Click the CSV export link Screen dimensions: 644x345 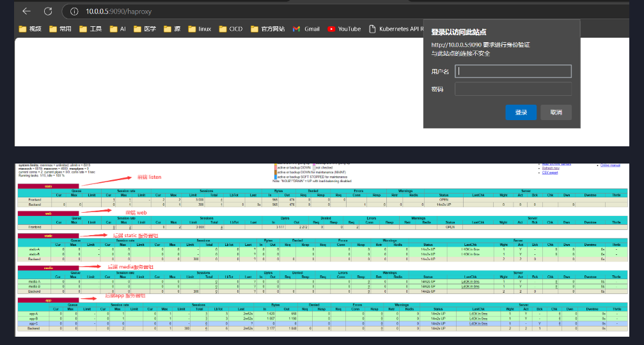click(x=550, y=172)
